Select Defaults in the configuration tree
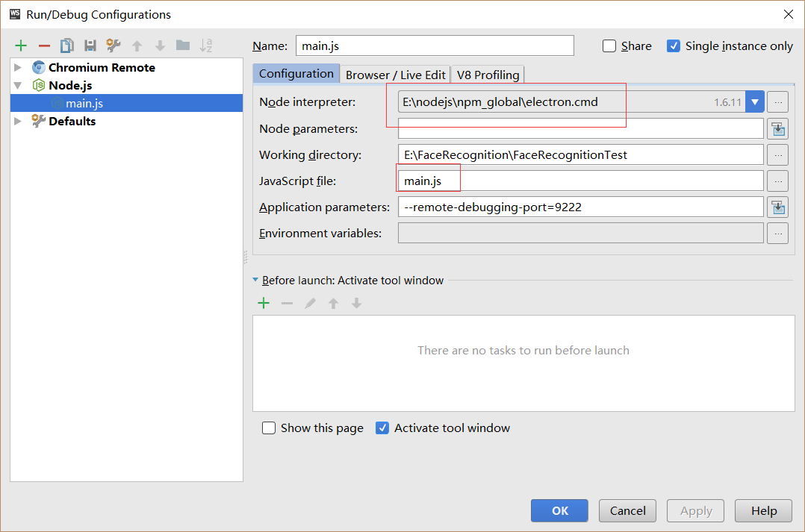The width and height of the screenshot is (805, 532). coord(72,121)
